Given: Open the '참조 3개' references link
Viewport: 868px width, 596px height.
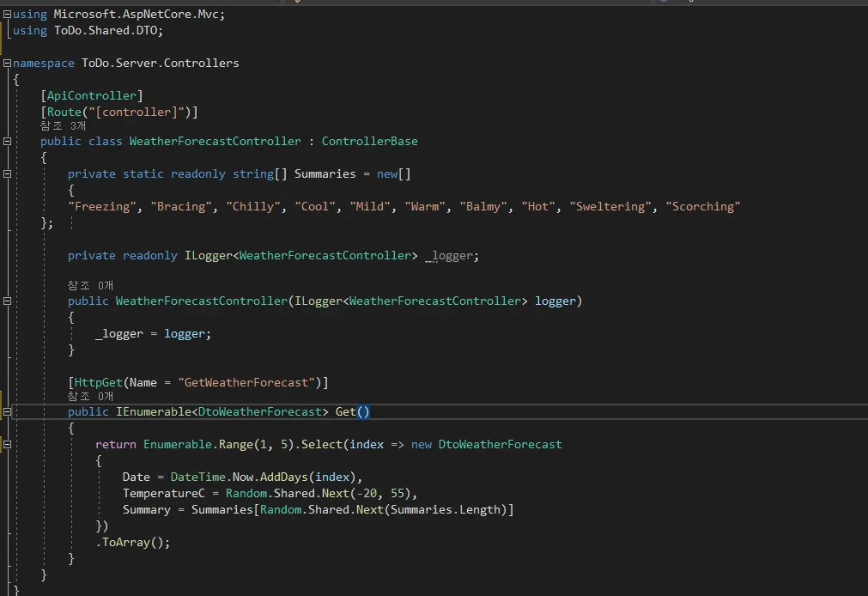Looking at the screenshot, I should (63, 126).
